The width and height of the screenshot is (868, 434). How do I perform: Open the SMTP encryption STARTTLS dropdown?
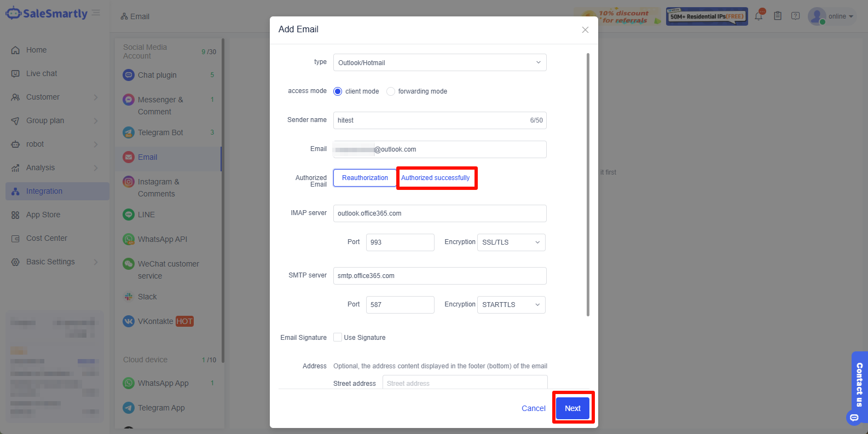click(x=511, y=305)
